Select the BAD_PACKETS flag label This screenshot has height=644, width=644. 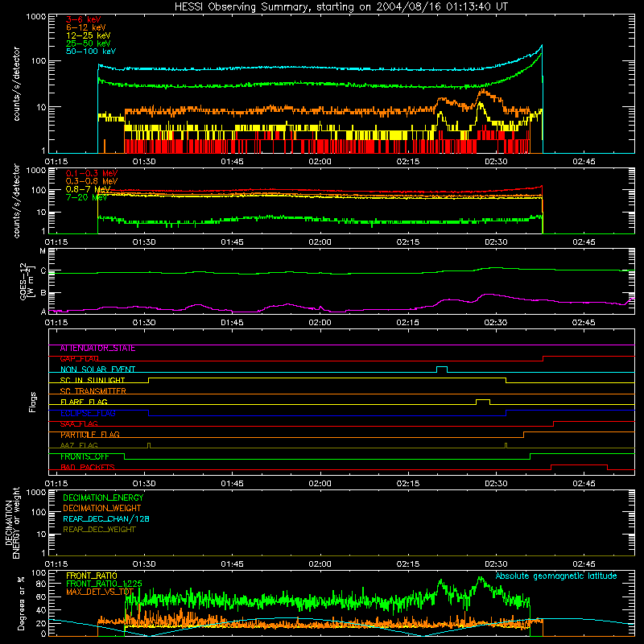tap(87, 467)
